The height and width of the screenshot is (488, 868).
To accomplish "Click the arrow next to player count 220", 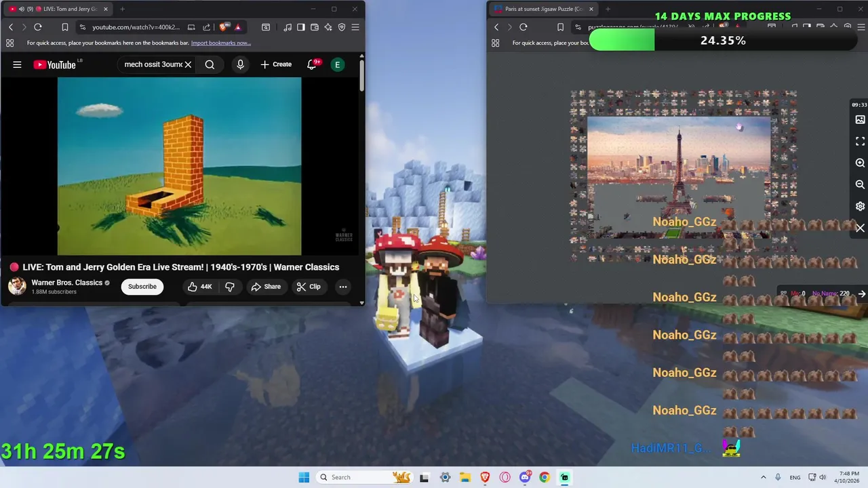I will (861, 294).
